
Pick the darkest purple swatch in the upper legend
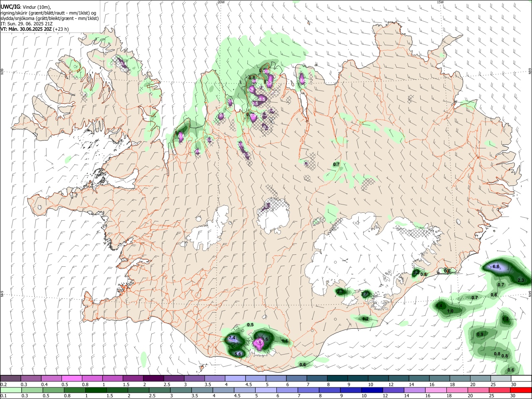[153, 379]
